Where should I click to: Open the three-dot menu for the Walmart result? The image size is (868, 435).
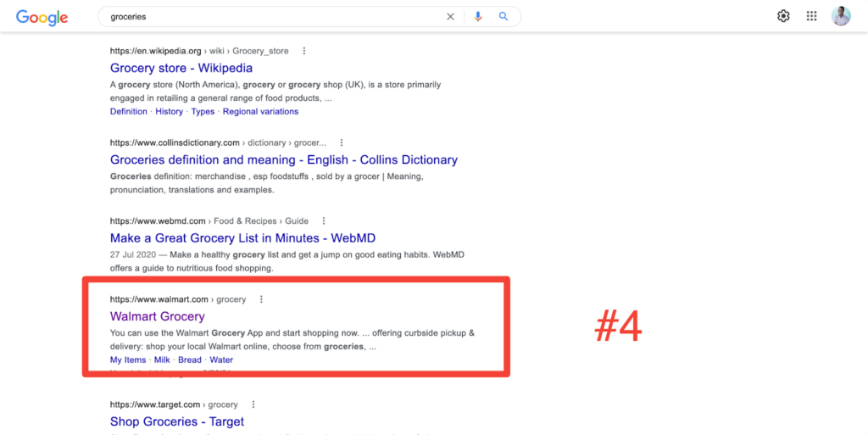click(x=261, y=299)
